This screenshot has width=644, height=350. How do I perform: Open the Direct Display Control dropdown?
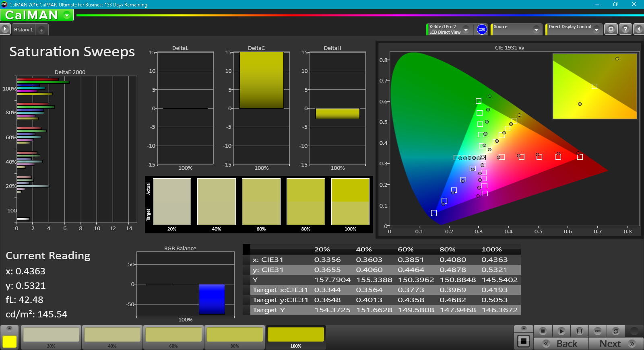tap(596, 30)
